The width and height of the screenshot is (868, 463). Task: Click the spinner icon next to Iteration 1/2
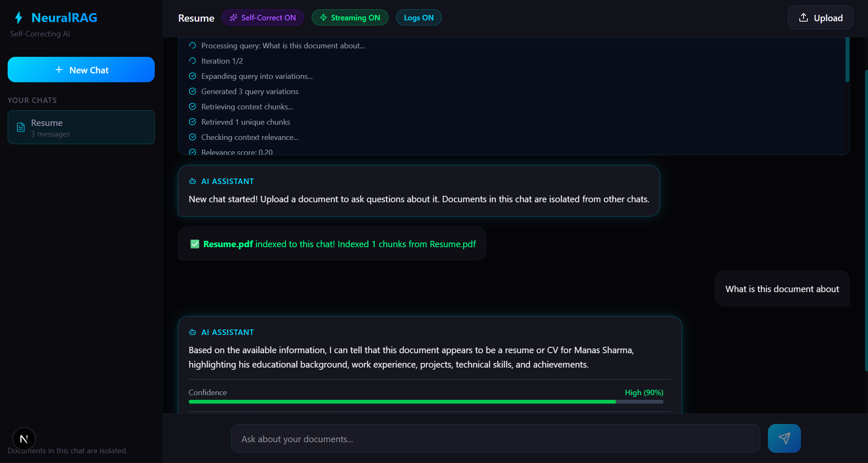pyautogui.click(x=193, y=61)
